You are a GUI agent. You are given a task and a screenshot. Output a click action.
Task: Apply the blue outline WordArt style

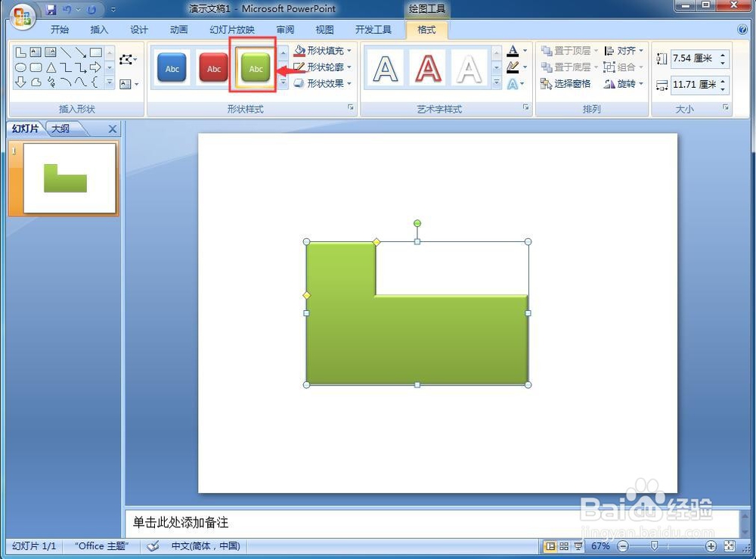tap(386, 69)
